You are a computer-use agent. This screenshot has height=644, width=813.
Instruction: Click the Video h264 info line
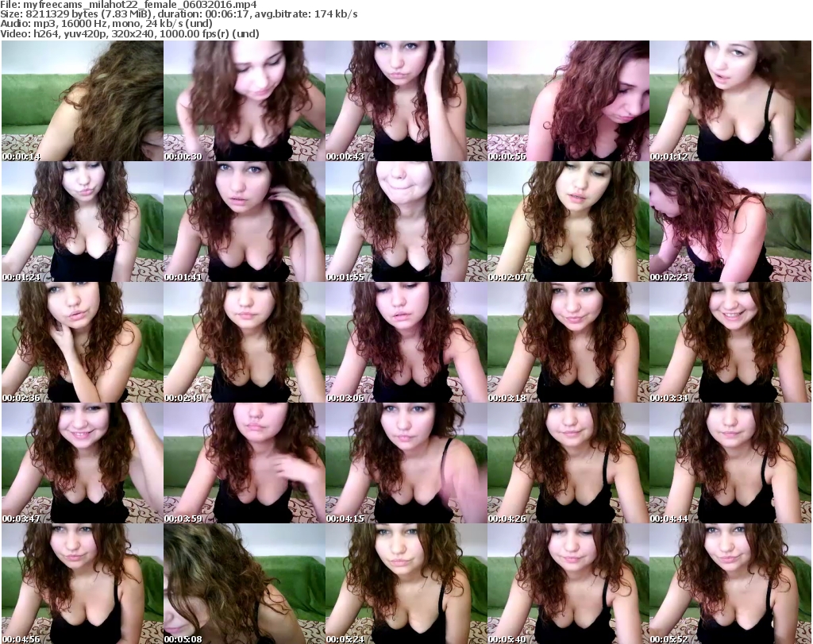point(129,33)
